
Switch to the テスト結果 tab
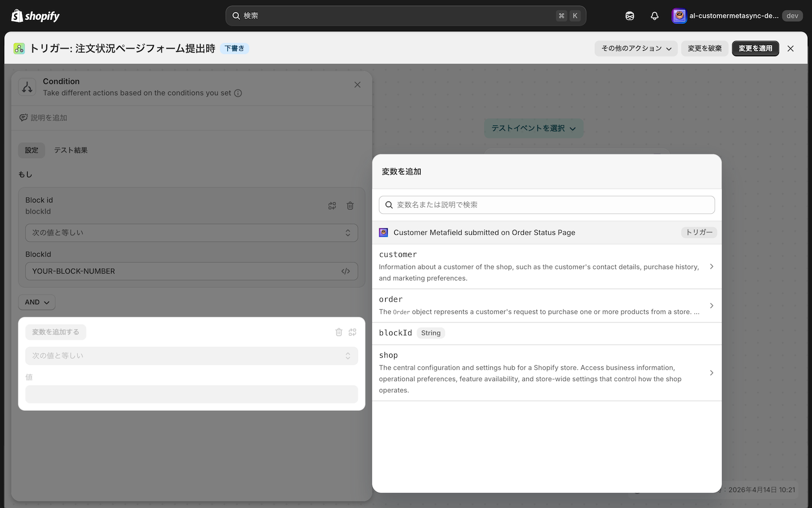click(x=70, y=150)
